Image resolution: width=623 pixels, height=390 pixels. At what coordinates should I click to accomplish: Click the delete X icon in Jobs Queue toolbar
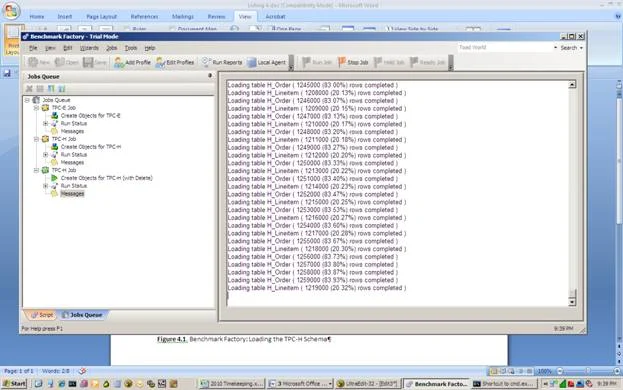(29, 89)
